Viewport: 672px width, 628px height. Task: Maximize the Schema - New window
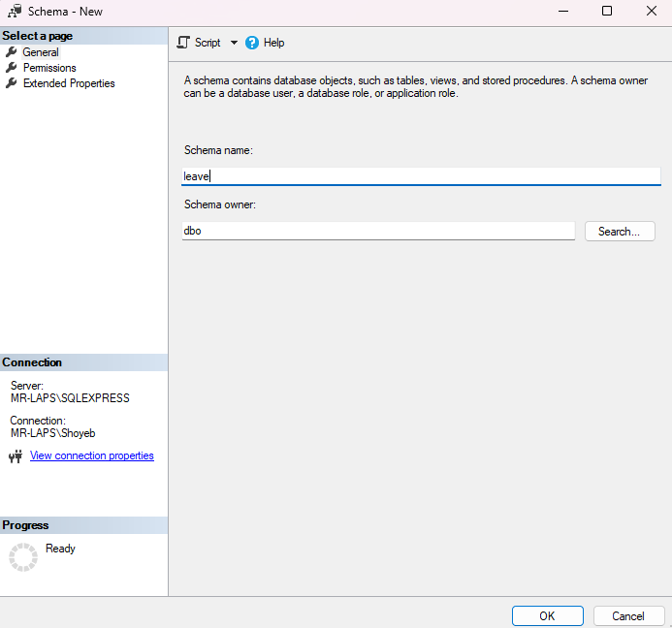607,12
